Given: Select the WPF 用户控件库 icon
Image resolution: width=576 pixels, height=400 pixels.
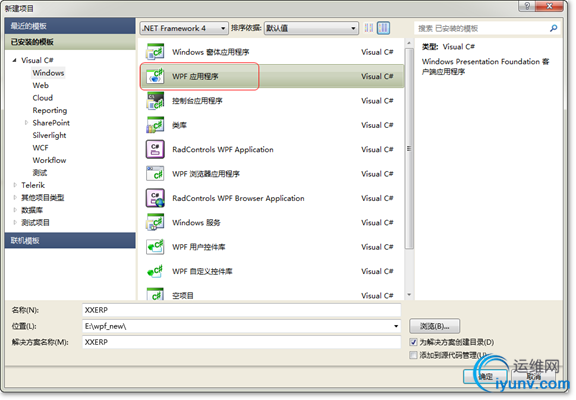Looking at the screenshot, I should click(x=155, y=247).
